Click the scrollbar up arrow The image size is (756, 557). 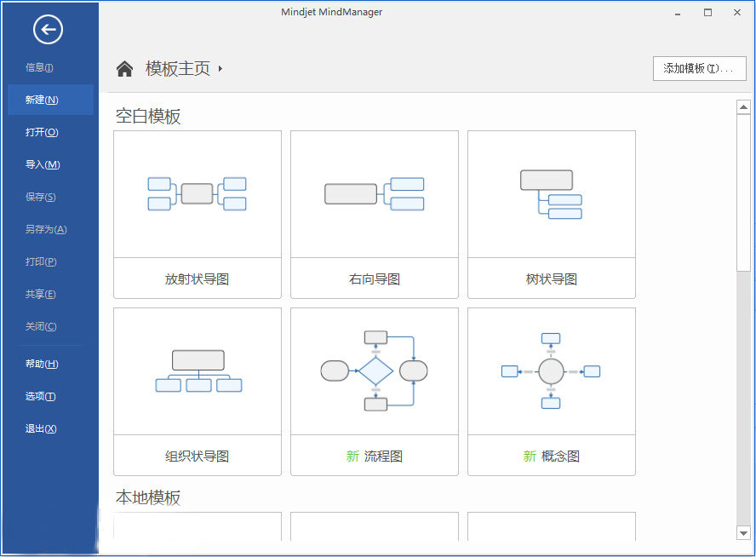743,107
